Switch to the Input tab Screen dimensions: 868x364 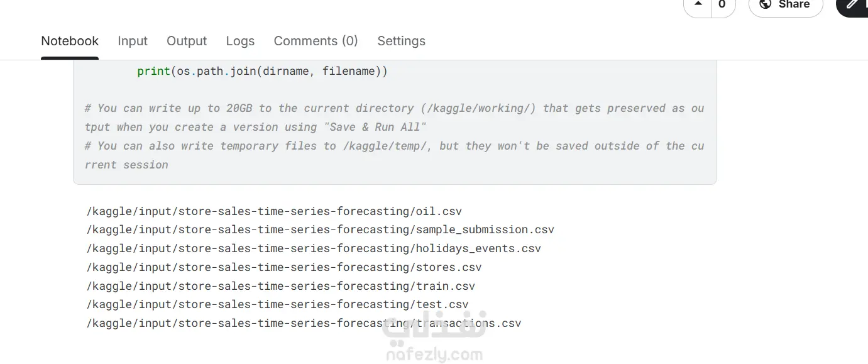(x=133, y=41)
